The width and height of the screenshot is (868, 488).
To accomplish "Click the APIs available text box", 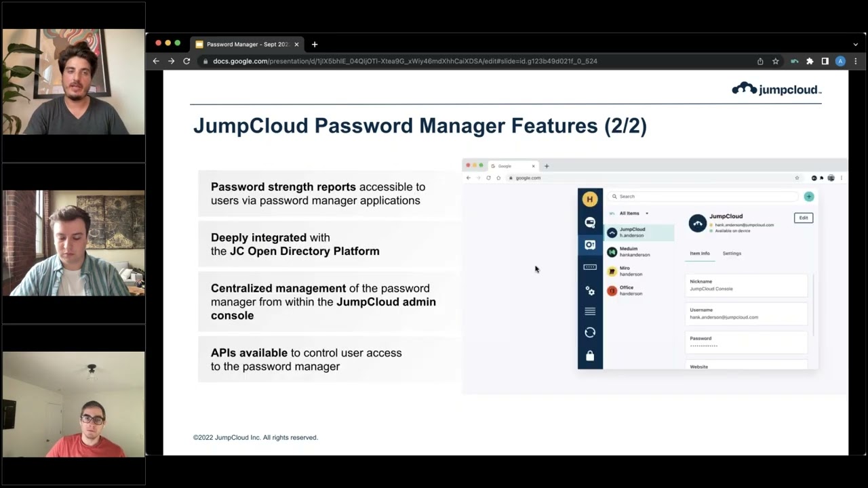I will (x=330, y=359).
